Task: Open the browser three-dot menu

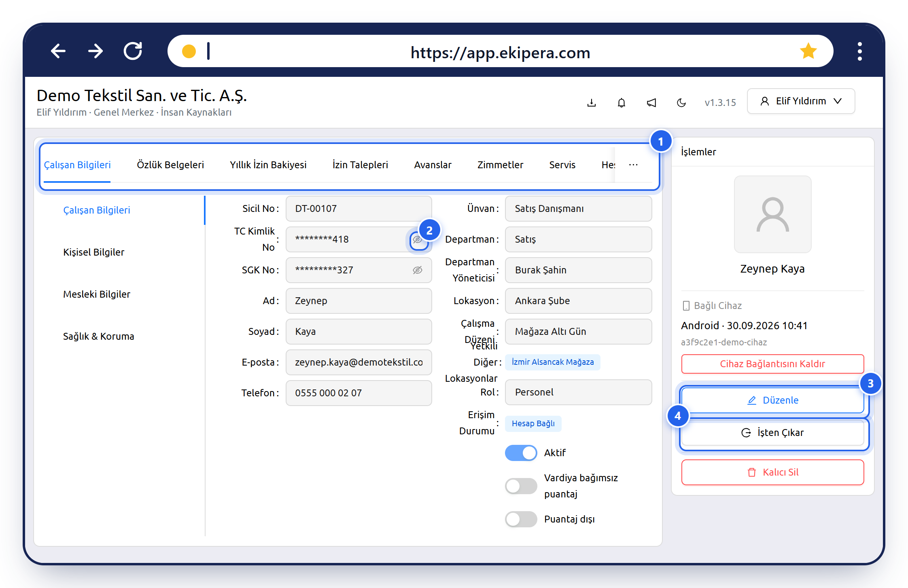Action: pos(859,51)
